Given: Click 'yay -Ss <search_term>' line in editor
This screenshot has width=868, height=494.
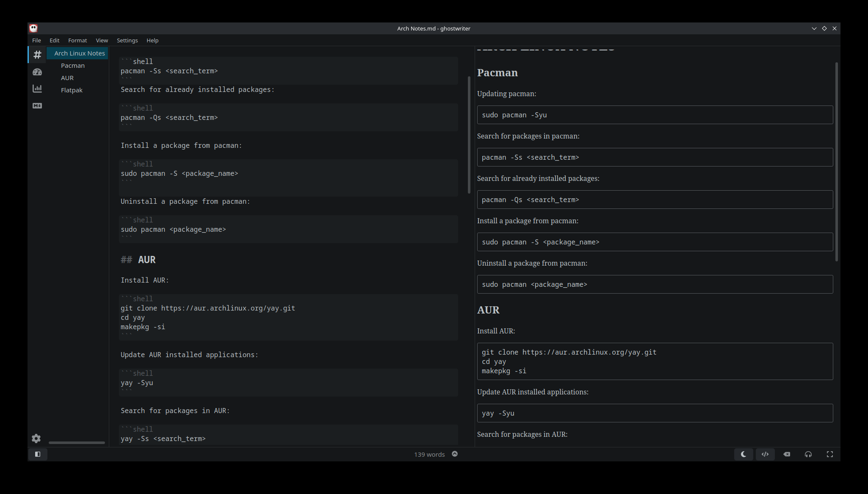Looking at the screenshot, I should tap(163, 438).
